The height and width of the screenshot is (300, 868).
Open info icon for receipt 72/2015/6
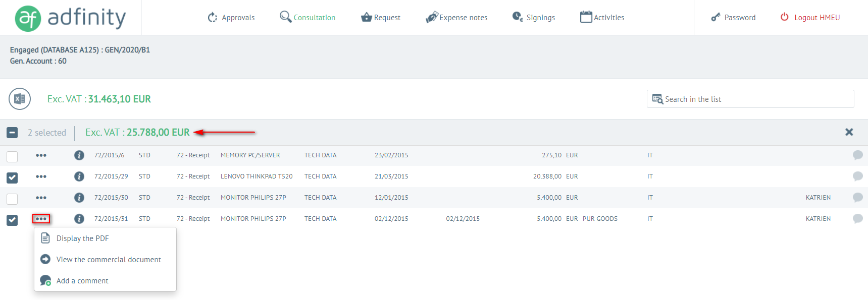(x=79, y=155)
